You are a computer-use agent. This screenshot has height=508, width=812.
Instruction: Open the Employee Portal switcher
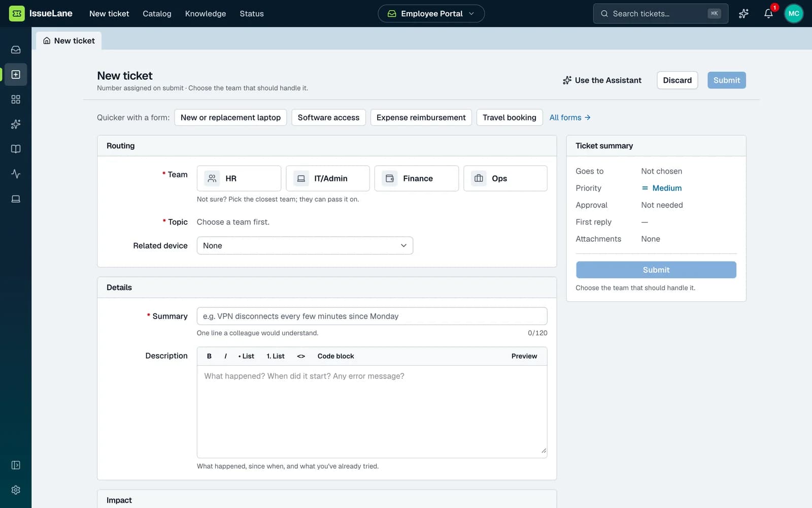click(x=431, y=14)
